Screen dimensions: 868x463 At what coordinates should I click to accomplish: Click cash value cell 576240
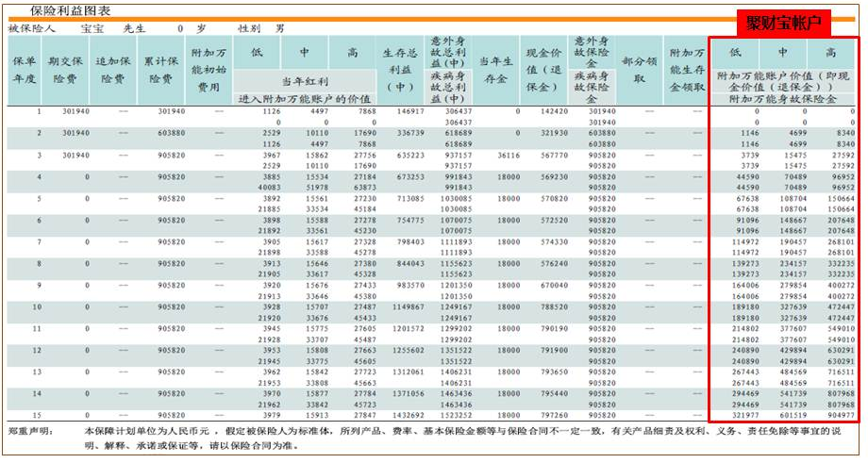pos(554,264)
